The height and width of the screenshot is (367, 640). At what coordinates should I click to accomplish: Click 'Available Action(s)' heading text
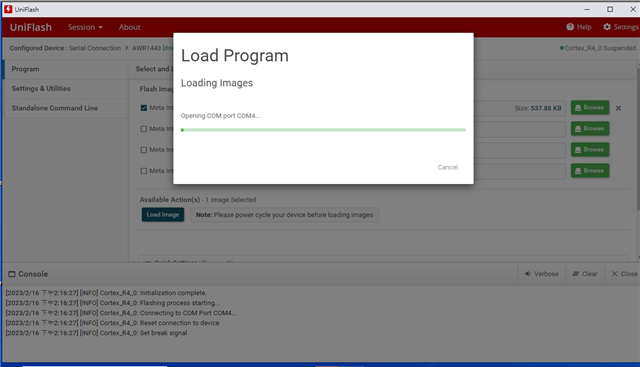[x=170, y=200]
